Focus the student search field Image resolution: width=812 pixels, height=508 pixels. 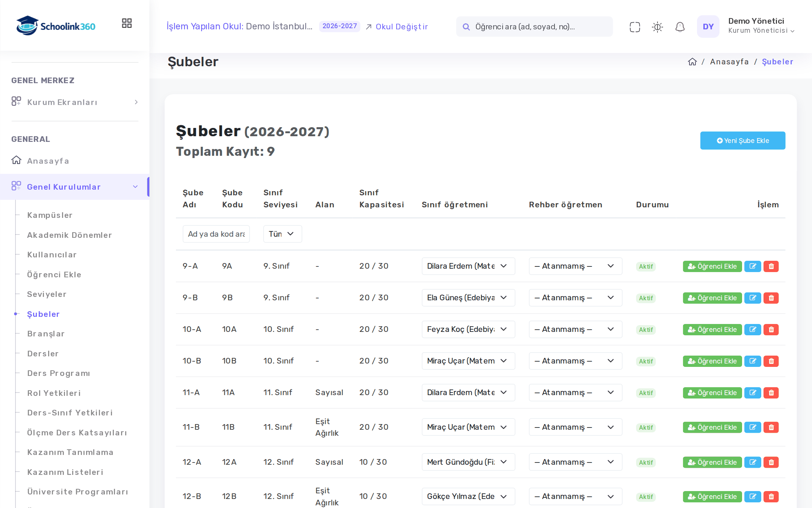point(534,27)
